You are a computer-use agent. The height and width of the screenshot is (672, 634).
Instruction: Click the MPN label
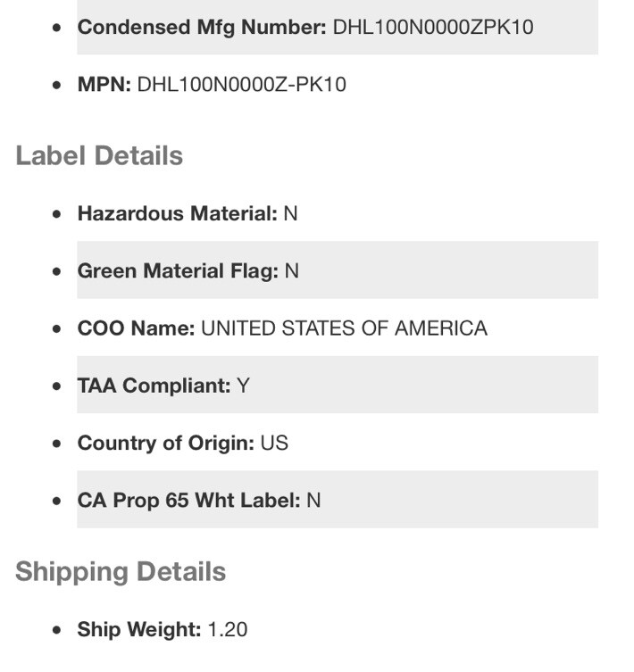(104, 85)
